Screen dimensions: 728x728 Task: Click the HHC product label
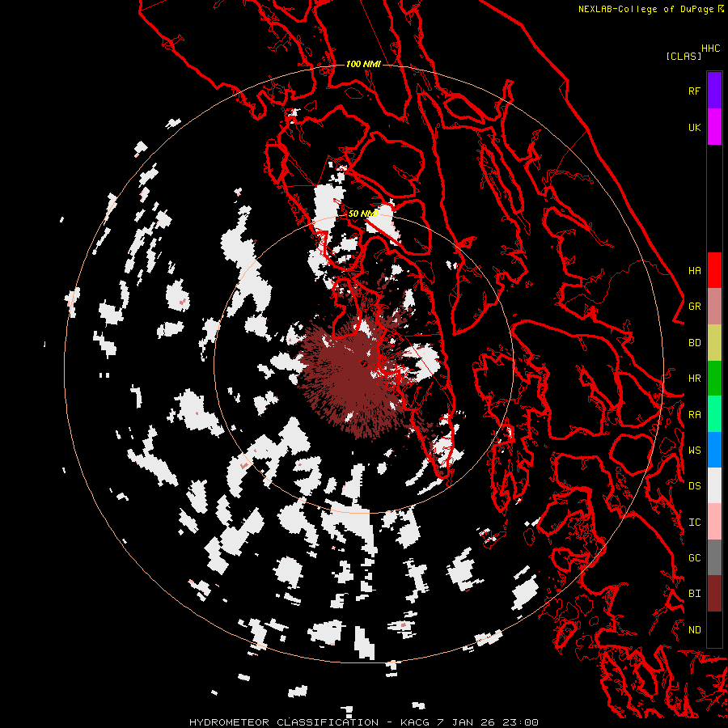coord(711,49)
